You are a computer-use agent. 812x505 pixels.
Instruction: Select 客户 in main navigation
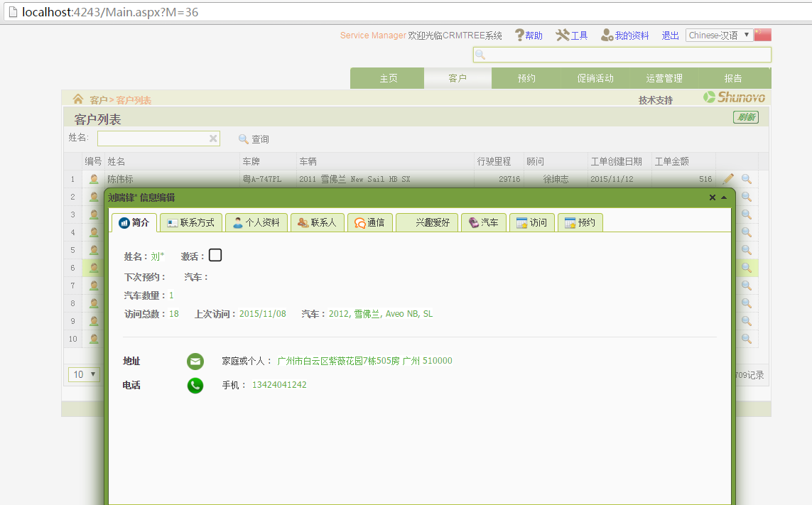(458, 78)
